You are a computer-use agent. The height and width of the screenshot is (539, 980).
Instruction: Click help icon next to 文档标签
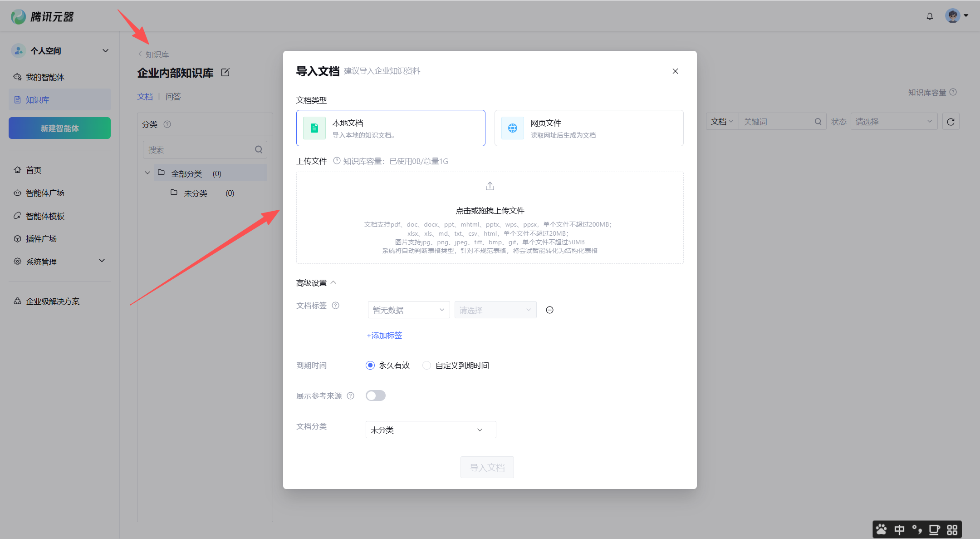pos(336,306)
